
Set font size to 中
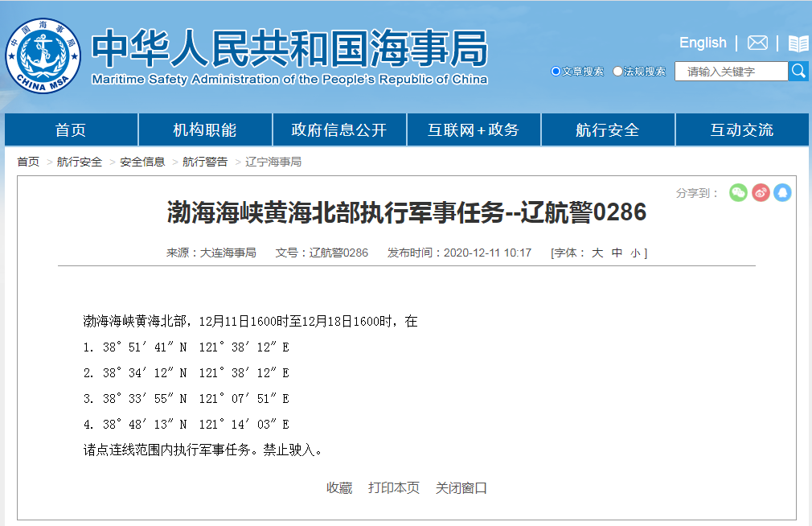point(617,253)
